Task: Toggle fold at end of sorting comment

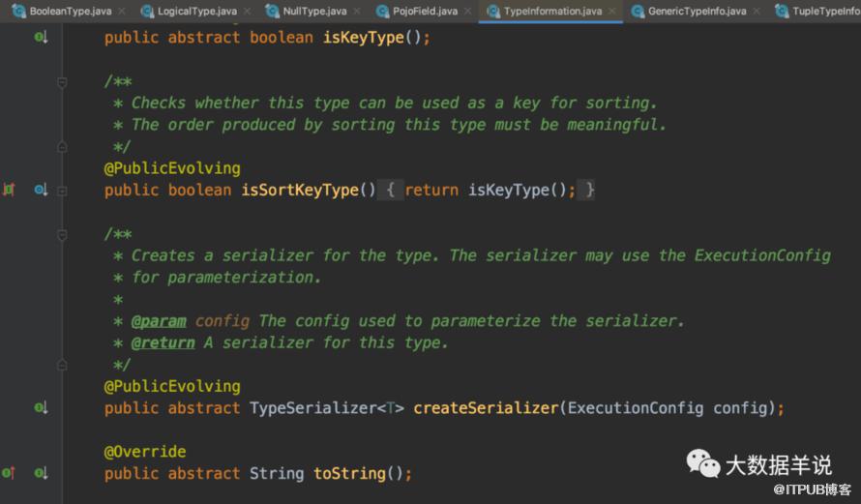Action: pyautogui.click(x=62, y=147)
